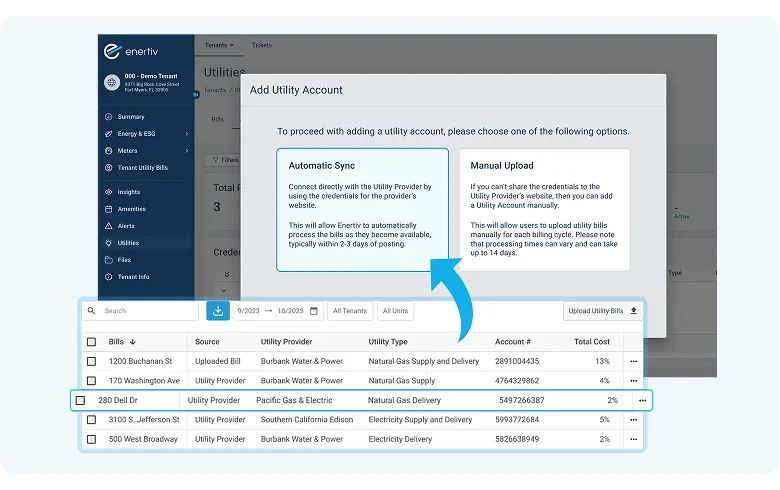780x490 pixels.
Task: Click the Utilities lightbulb icon
Action: coord(108,243)
